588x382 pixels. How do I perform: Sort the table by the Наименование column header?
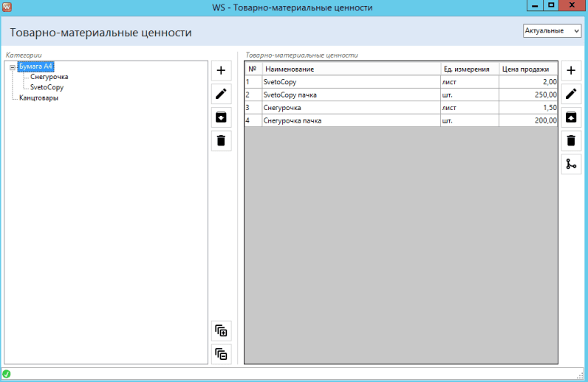(x=351, y=69)
